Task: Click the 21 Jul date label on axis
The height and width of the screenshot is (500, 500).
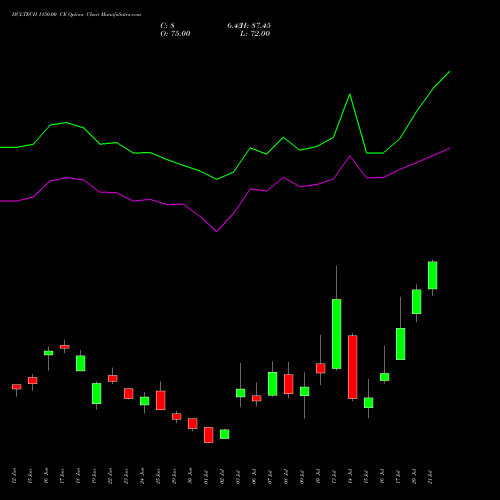Action: [430, 477]
